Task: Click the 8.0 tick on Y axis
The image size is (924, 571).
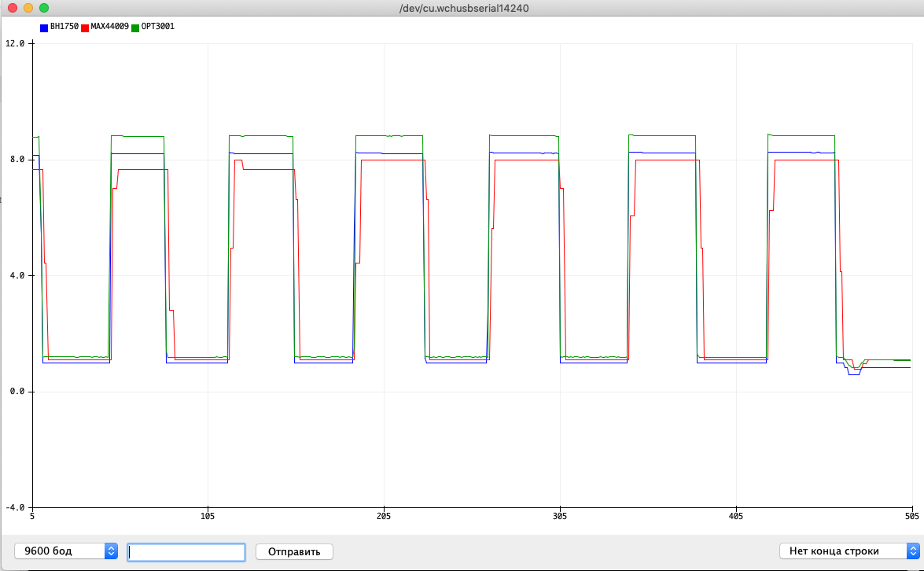Action: [17, 159]
